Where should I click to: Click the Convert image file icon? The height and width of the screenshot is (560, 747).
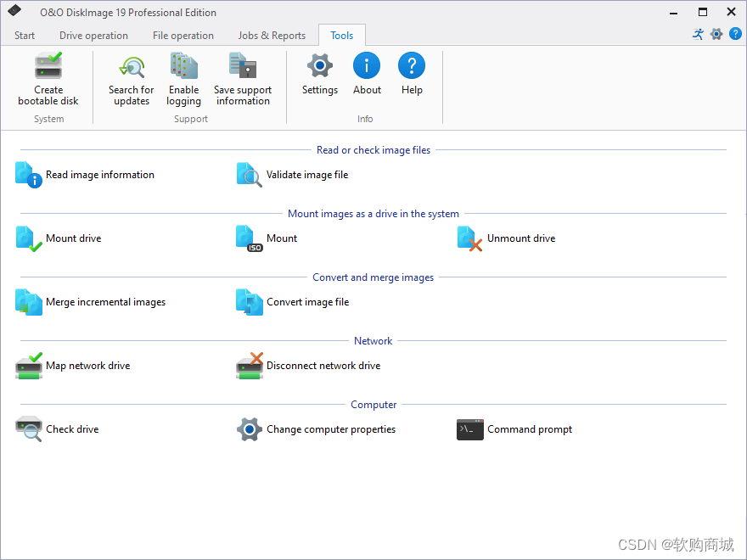point(250,302)
